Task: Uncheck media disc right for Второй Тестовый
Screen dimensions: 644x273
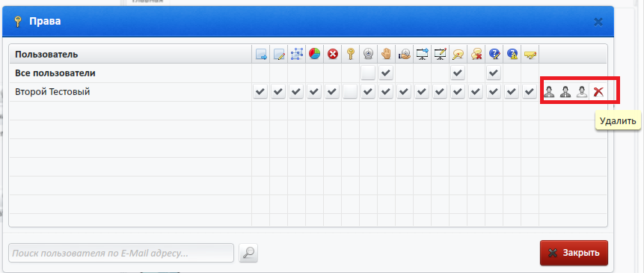Action: (404, 91)
